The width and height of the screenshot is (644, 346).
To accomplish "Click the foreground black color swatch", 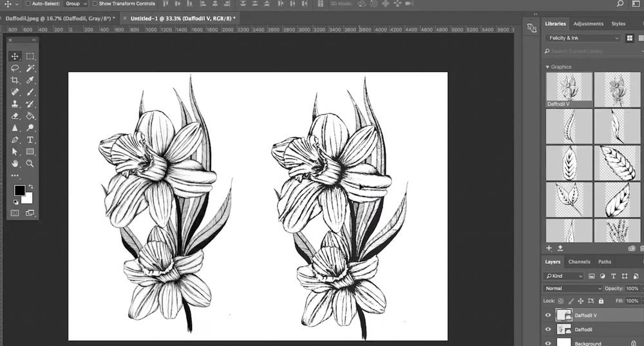I will coord(19,190).
